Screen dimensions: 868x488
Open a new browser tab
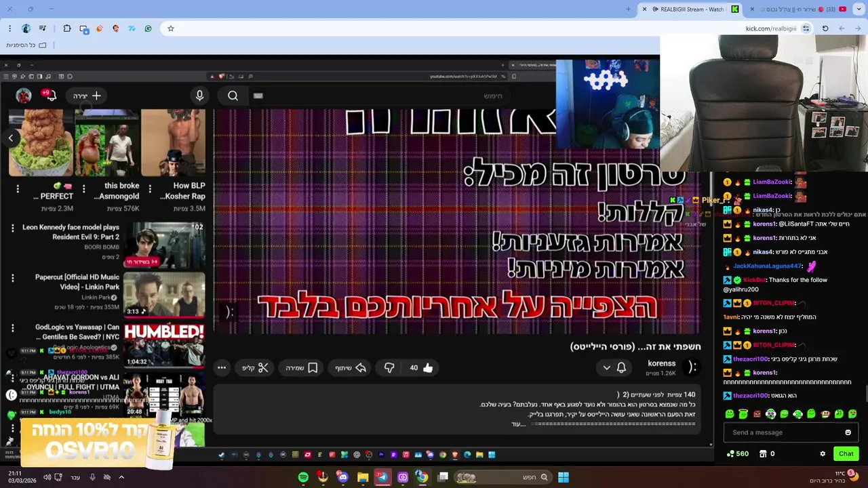628,9
